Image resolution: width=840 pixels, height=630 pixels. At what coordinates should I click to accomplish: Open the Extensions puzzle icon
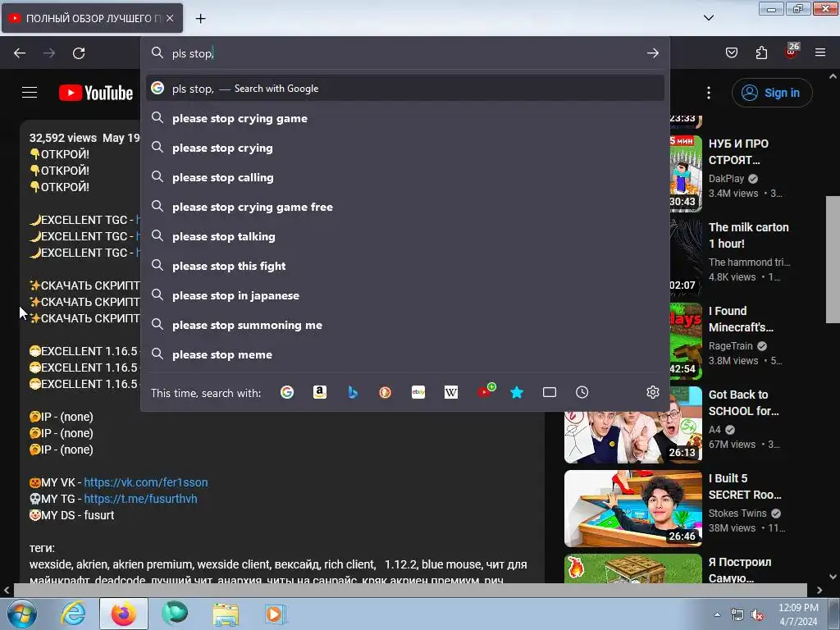(761, 52)
